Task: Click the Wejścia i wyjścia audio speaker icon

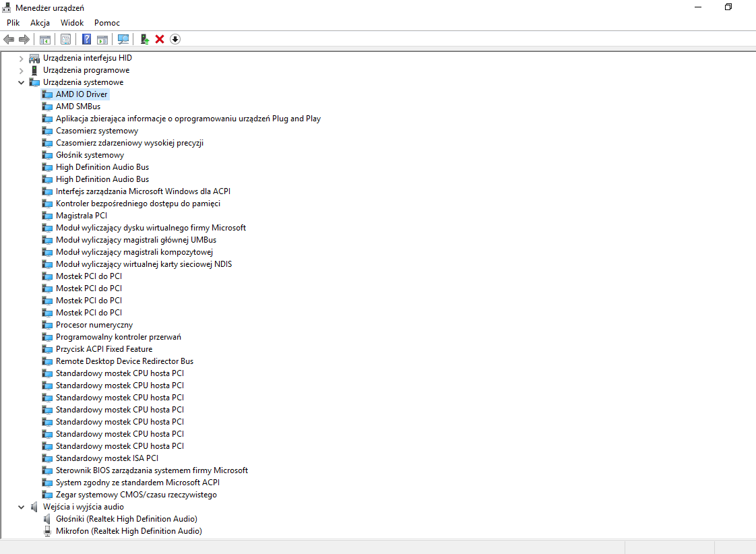Action: click(34, 507)
